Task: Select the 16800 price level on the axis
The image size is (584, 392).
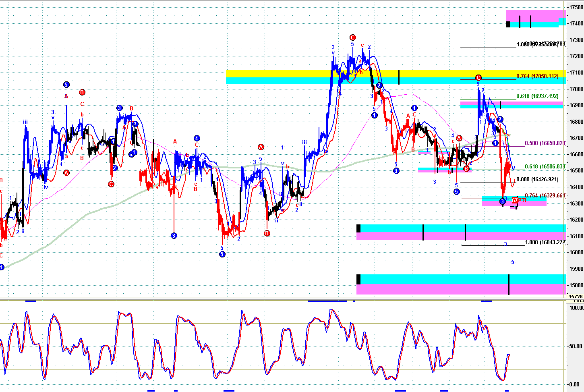Action: (576, 122)
